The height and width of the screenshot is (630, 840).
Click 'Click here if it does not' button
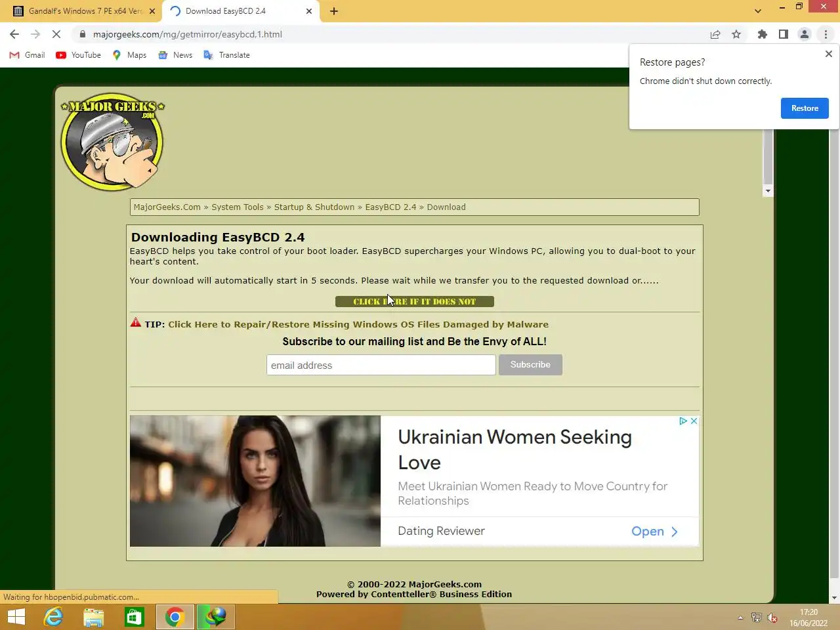click(415, 301)
